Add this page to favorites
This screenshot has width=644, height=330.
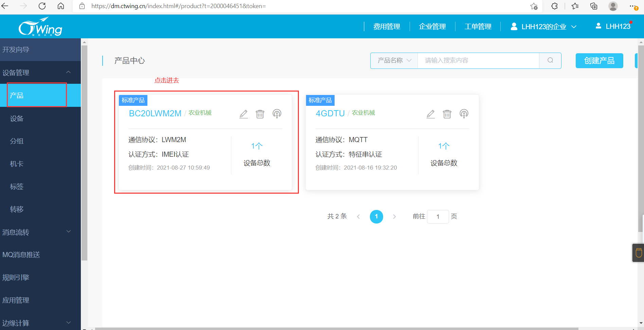click(x=534, y=6)
